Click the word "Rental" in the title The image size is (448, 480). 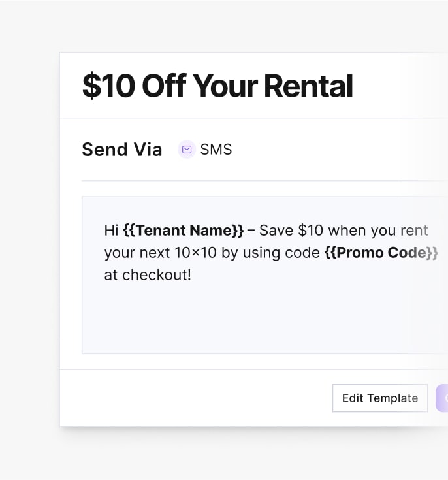coord(308,86)
